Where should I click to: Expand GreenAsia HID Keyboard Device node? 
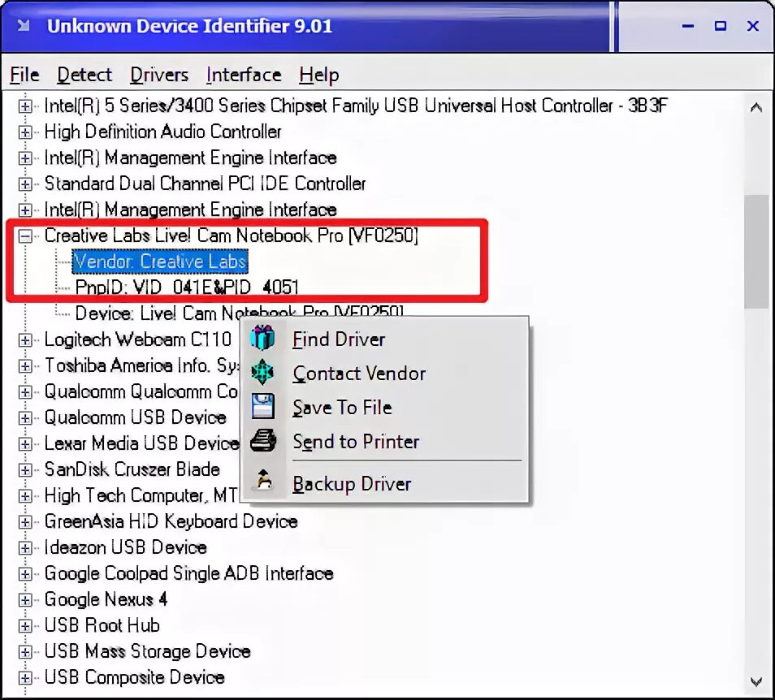click(25, 522)
